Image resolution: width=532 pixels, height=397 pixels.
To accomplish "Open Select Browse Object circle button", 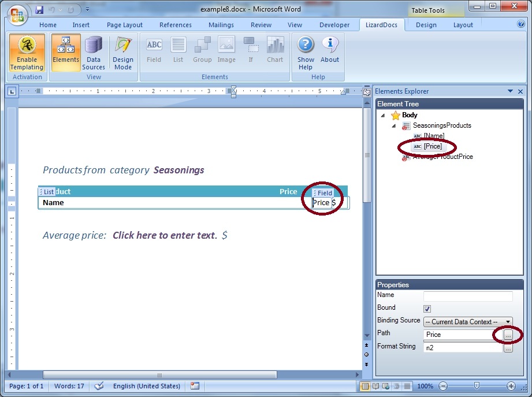I will point(366,355).
